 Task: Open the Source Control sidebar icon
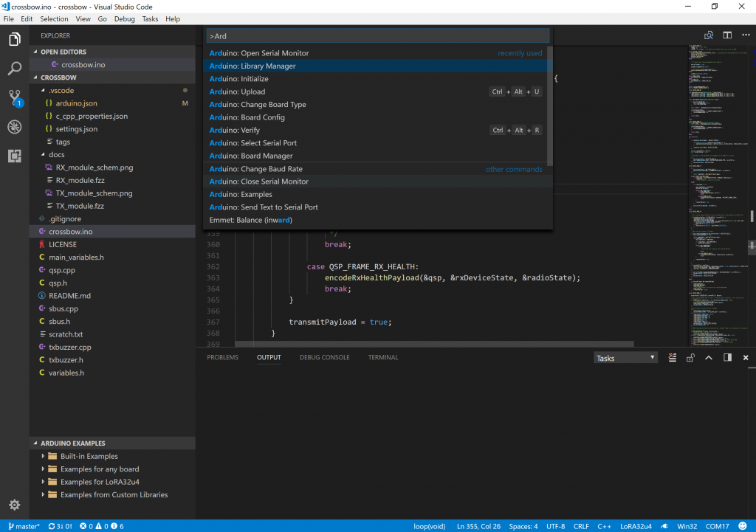[x=15, y=97]
